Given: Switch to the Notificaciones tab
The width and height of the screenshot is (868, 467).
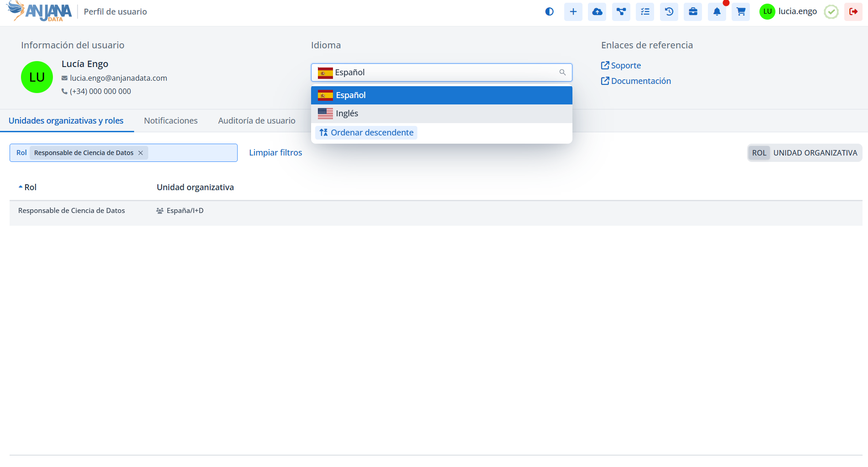Looking at the screenshot, I should coord(171,121).
